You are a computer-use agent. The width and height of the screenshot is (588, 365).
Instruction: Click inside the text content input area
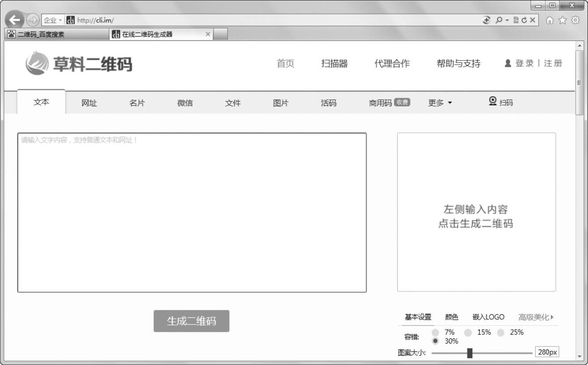pos(192,213)
